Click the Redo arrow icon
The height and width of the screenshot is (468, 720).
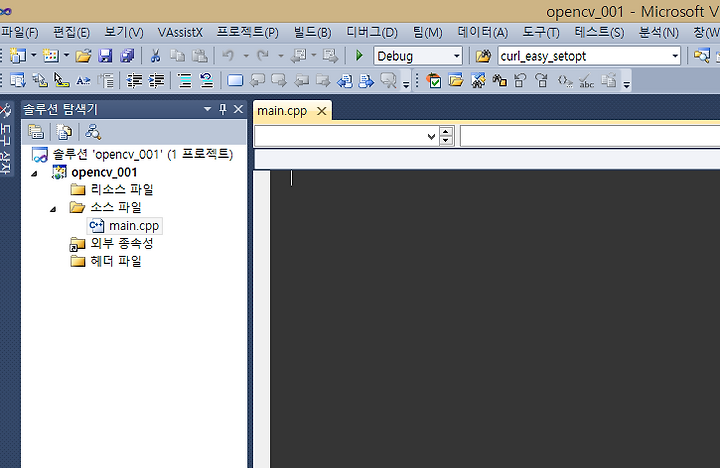click(x=263, y=56)
